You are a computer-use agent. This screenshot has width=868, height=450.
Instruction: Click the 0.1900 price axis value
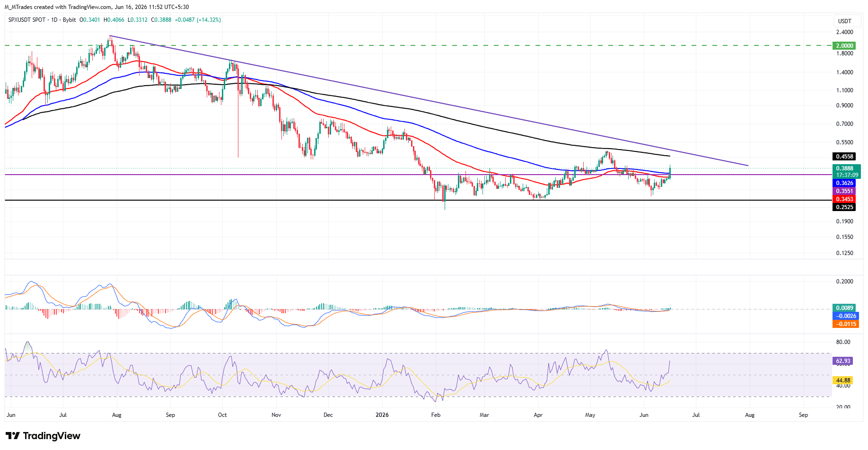coord(845,221)
